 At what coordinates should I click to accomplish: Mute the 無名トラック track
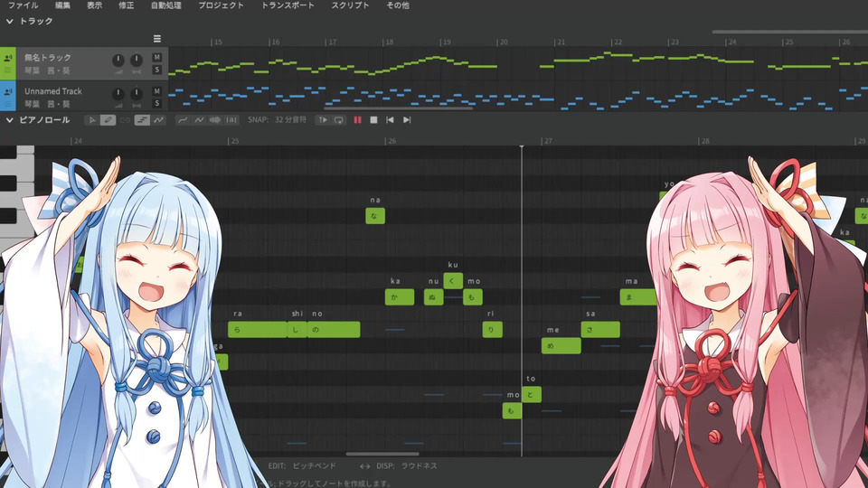click(x=157, y=58)
